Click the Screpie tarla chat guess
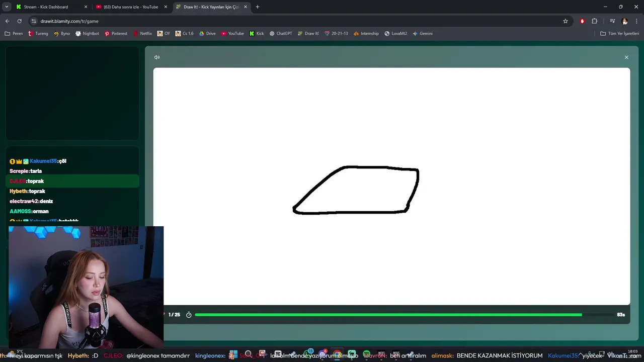This screenshot has width=644, height=362. click(x=26, y=171)
